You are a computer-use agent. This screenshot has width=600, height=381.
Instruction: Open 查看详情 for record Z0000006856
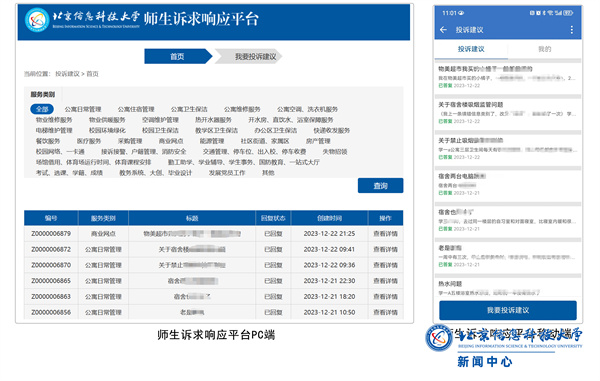[x=385, y=312]
